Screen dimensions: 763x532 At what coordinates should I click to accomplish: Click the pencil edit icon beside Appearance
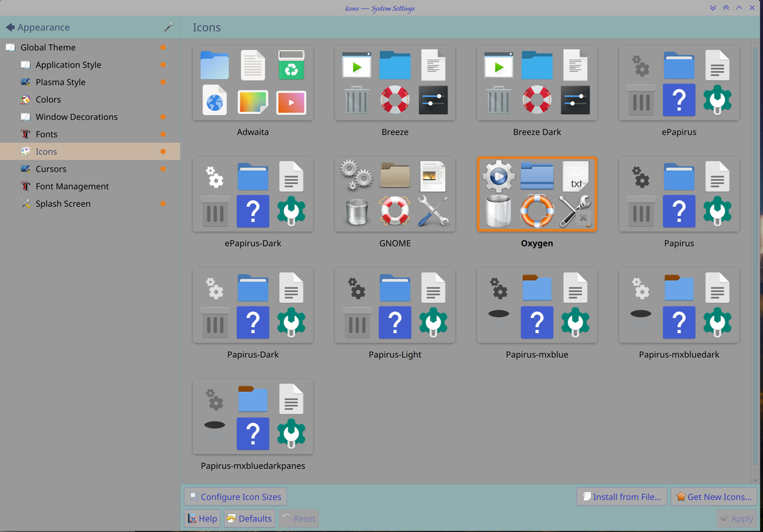pyautogui.click(x=168, y=27)
